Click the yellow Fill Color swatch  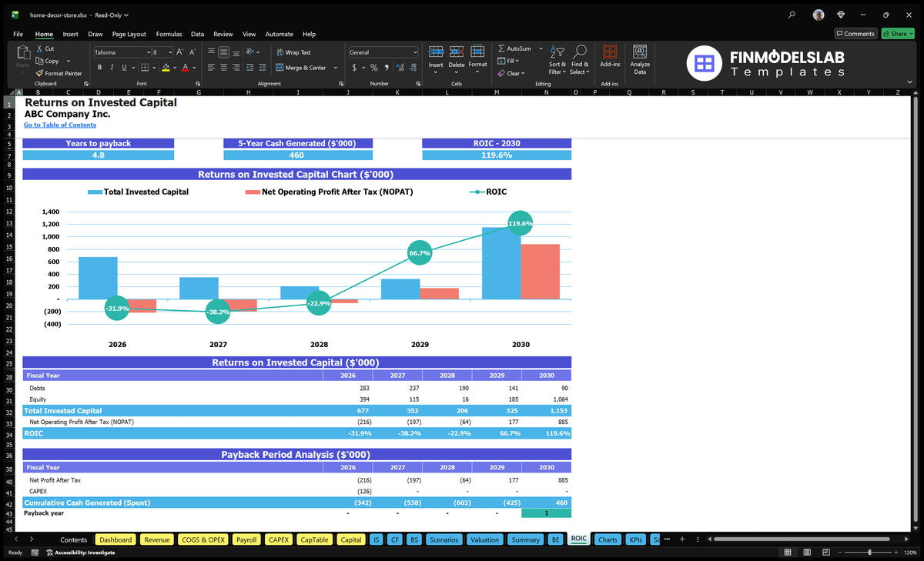pyautogui.click(x=166, y=68)
